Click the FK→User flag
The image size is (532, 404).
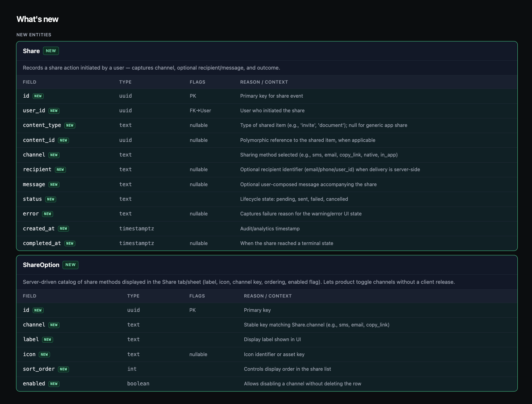[200, 110]
